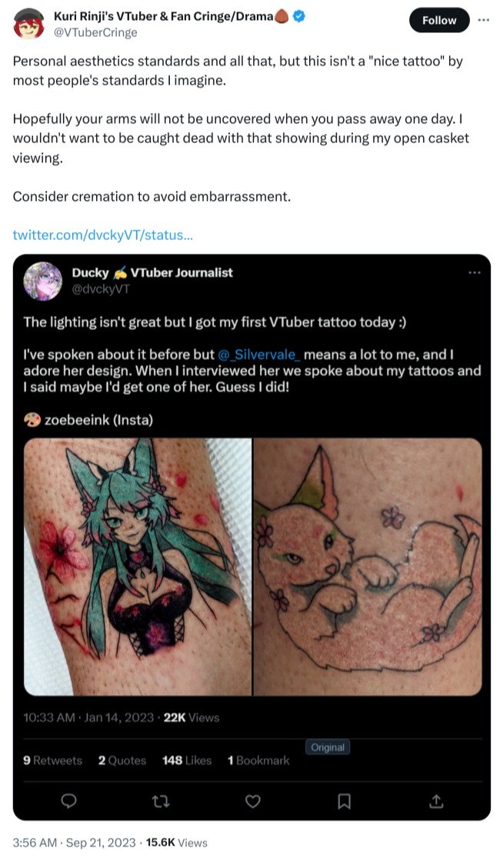Image resolution: width=500 pixels, height=868 pixels.
Task: Click the @_Silvervale_ mention
Action: tap(259, 354)
